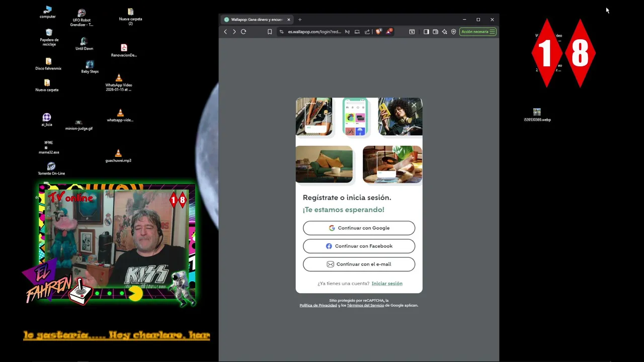Go forward with the browser forward arrow
Screen dimensions: 644x362
pyautogui.click(x=234, y=32)
